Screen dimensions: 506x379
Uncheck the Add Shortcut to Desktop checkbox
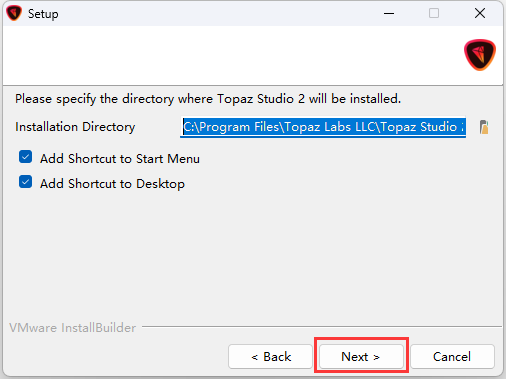26,182
